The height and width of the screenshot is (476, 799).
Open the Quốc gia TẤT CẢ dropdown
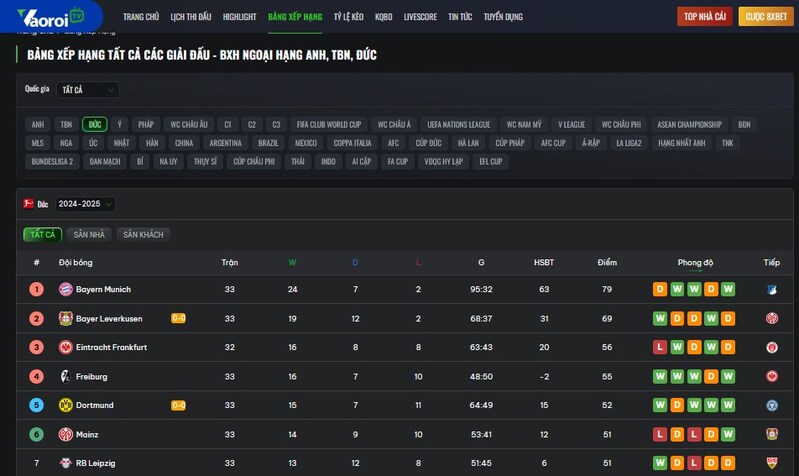click(88, 90)
